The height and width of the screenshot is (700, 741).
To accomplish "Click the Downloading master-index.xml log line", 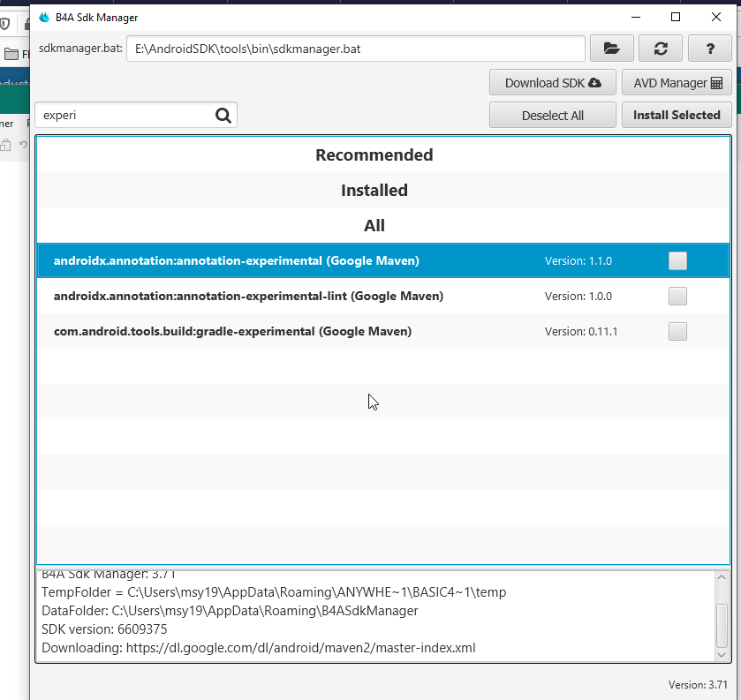I will coord(259,648).
